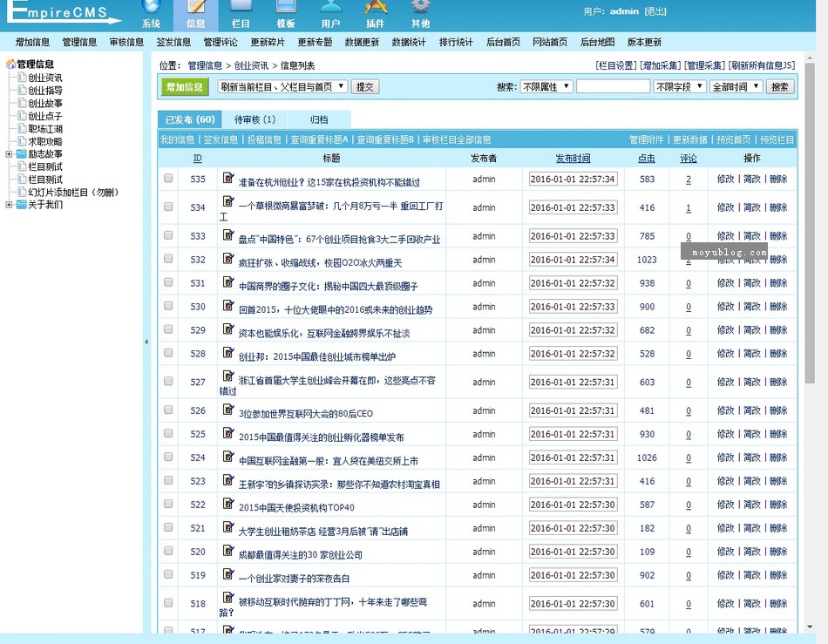828x644 pixels.
Task: Click the edit icon in row 531
Action: (x=228, y=281)
